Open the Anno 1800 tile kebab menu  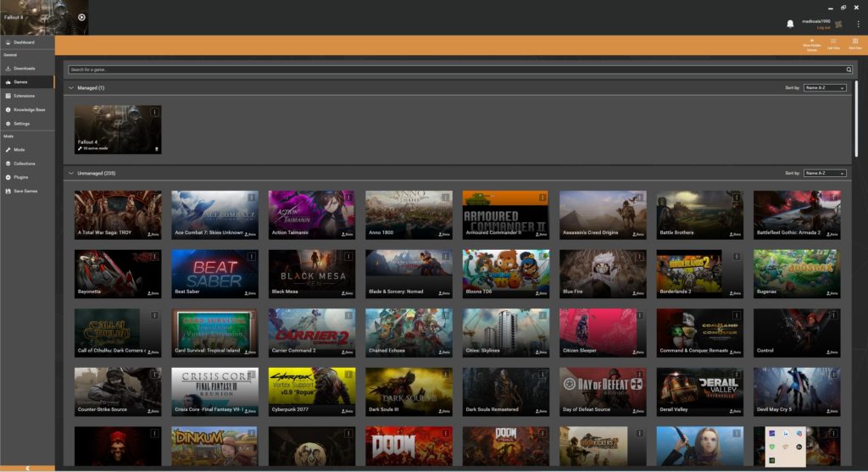[445, 197]
